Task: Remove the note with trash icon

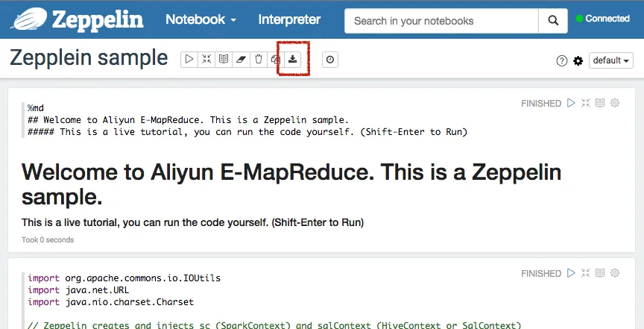Action: (x=258, y=60)
